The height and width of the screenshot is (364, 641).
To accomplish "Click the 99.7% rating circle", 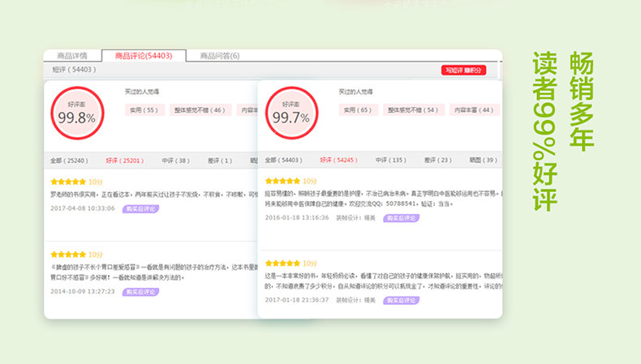I will point(291,113).
